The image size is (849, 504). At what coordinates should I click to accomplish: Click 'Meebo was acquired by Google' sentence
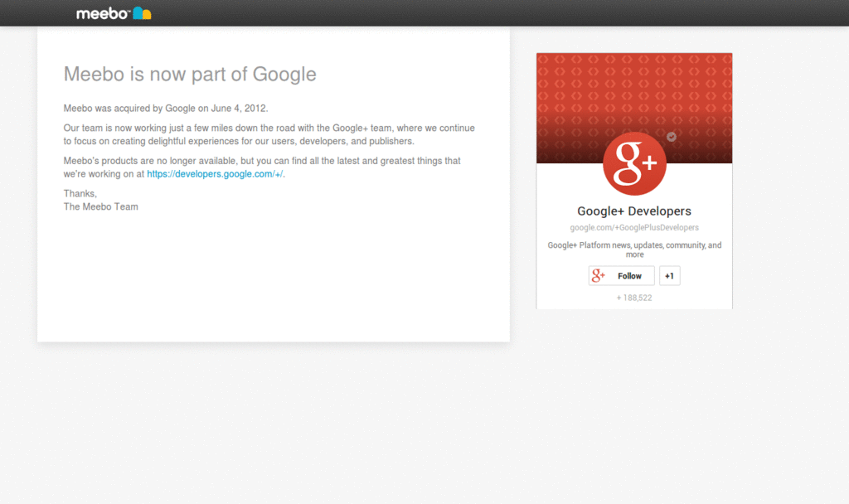tap(166, 109)
